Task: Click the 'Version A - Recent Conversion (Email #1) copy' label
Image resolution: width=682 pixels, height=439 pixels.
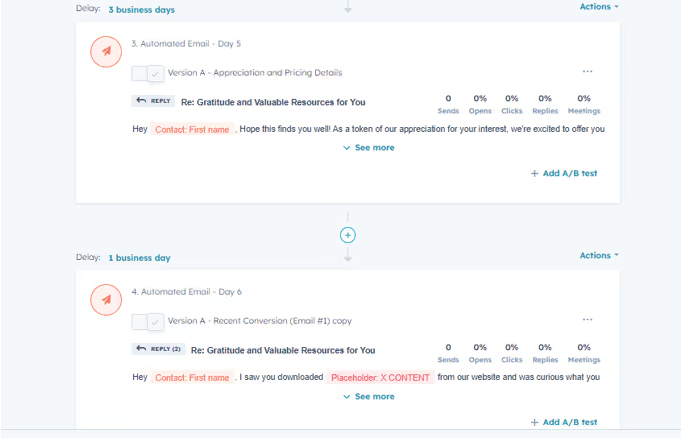Action: coord(260,321)
